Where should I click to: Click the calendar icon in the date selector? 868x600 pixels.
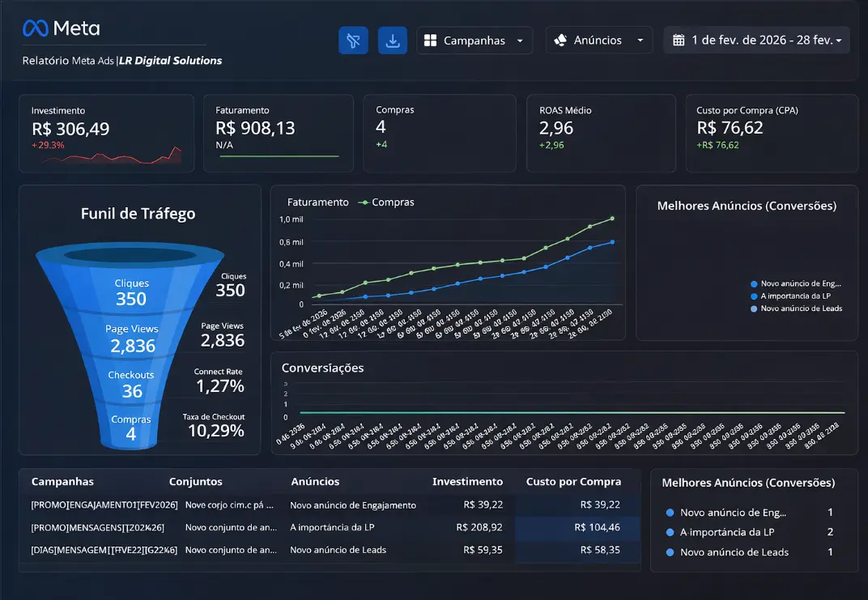pos(679,38)
